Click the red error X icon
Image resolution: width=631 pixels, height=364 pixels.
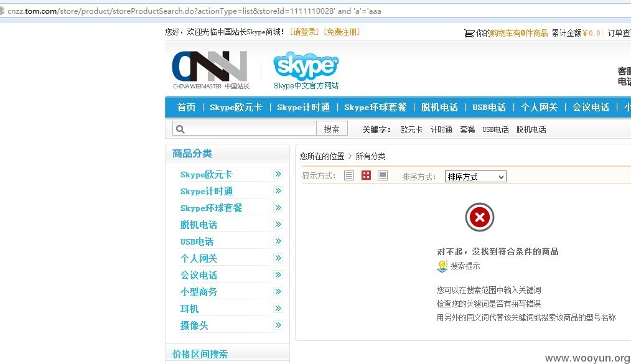point(480,217)
